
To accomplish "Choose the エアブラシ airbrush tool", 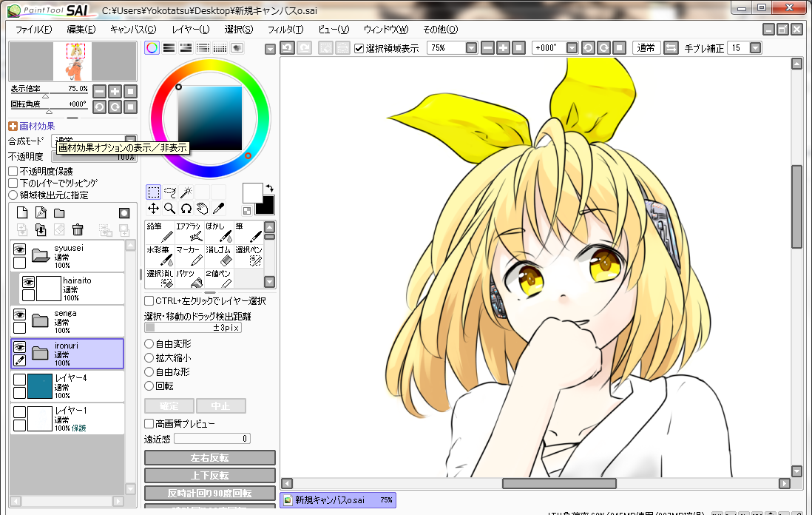I will pyautogui.click(x=189, y=232).
